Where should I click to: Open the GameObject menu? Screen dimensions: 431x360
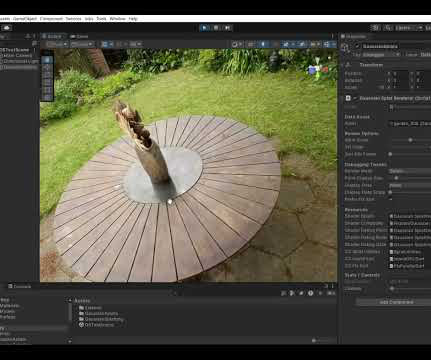[25, 19]
